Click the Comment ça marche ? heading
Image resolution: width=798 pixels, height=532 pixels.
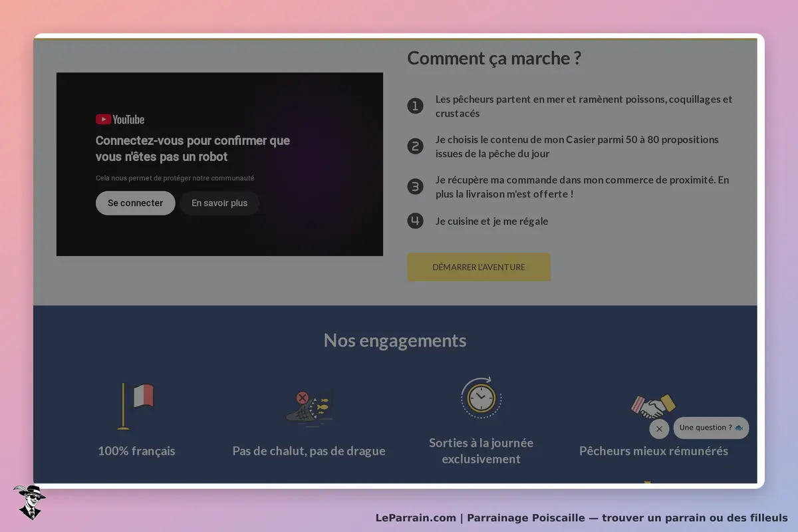tap(494, 59)
